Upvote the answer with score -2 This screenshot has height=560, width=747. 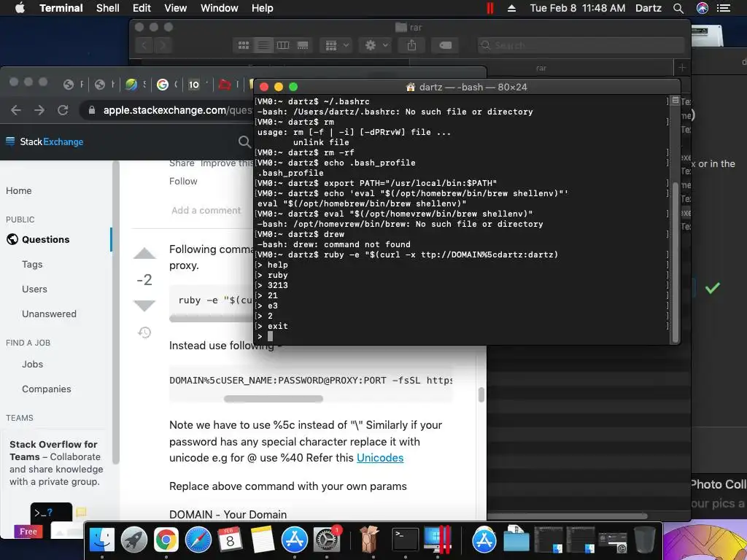tap(144, 254)
